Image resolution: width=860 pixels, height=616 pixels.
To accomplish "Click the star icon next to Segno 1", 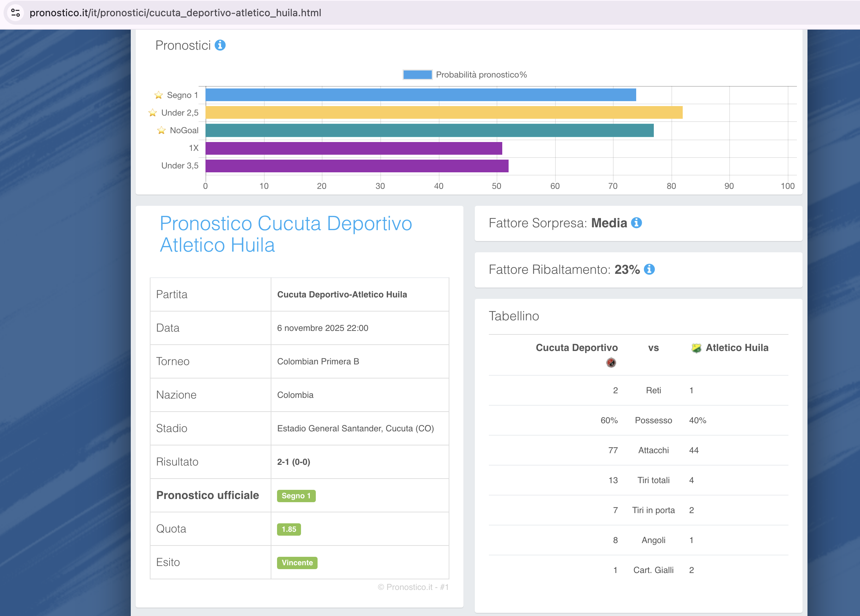I will coord(159,95).
